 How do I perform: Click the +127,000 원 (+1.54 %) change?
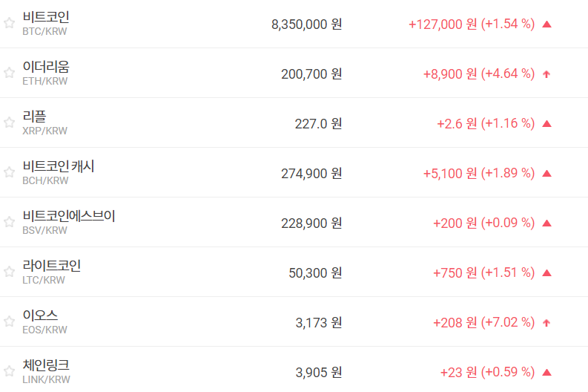coord(472,24)
